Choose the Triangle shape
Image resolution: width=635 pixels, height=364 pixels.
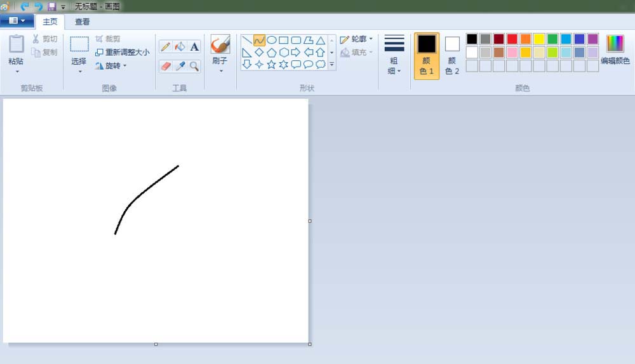[x=321, y=40]
